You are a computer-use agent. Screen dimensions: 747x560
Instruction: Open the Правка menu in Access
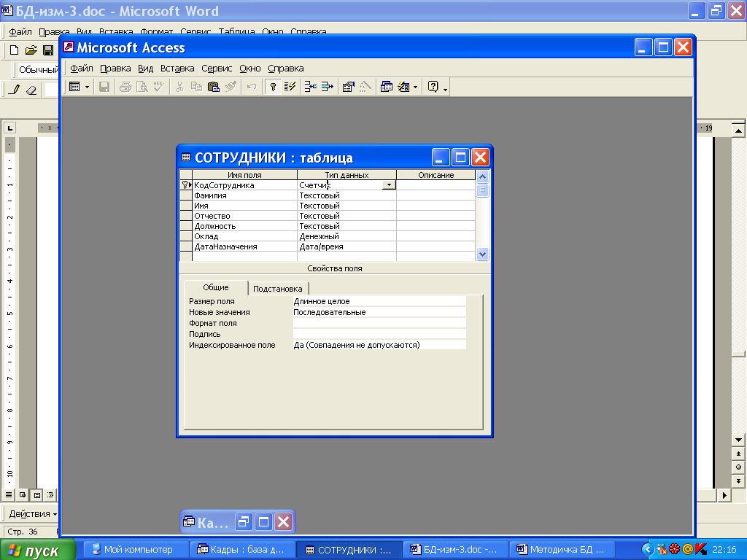115,68
